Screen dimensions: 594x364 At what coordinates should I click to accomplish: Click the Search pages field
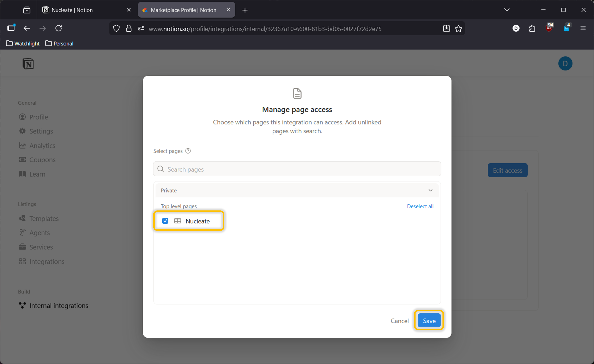point(297,169)
